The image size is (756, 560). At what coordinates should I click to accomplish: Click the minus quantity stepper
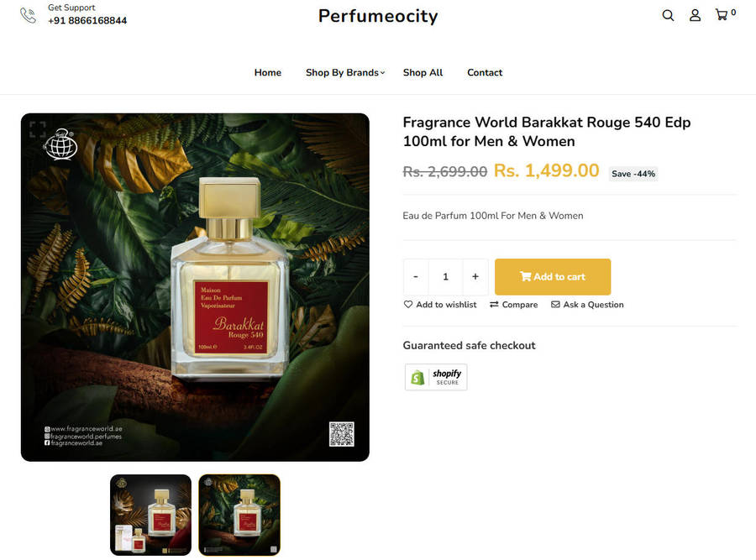click(x=416, y=276)
